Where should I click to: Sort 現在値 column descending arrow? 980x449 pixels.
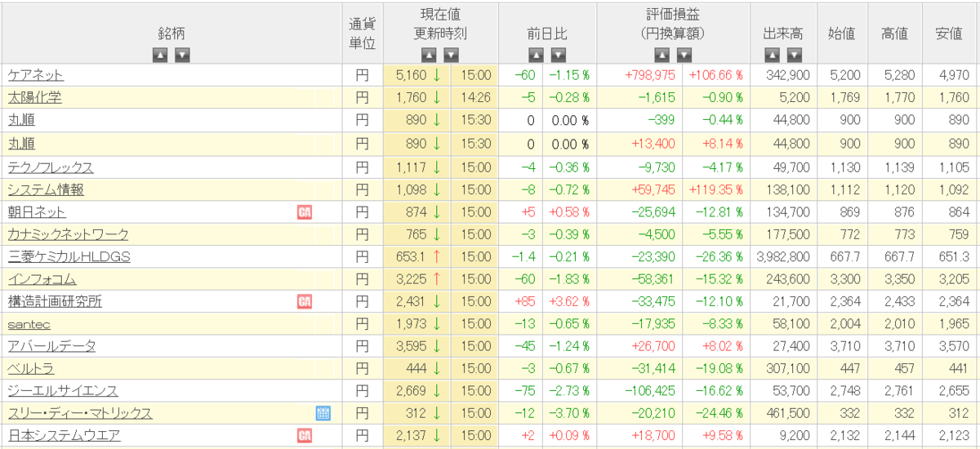tap(451, 56)
